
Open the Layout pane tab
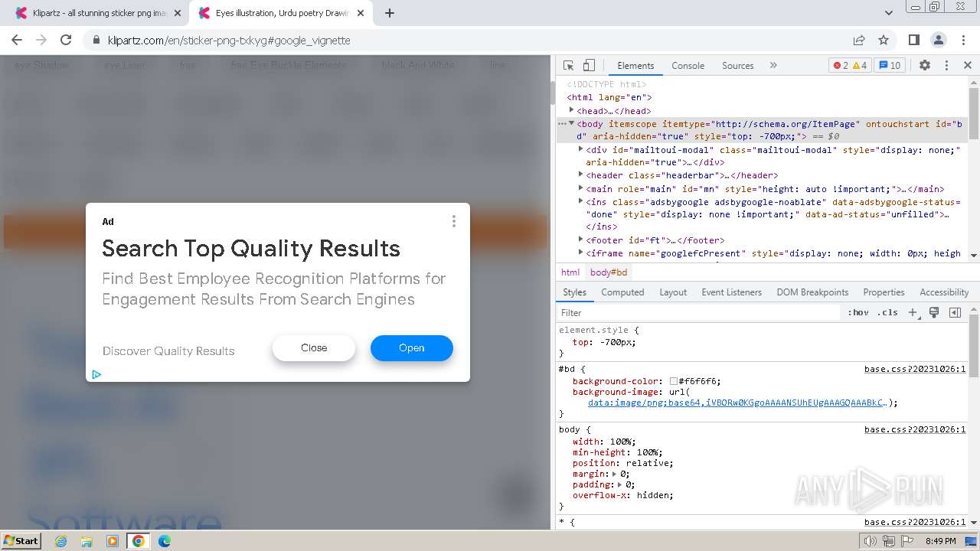point(673,292)
